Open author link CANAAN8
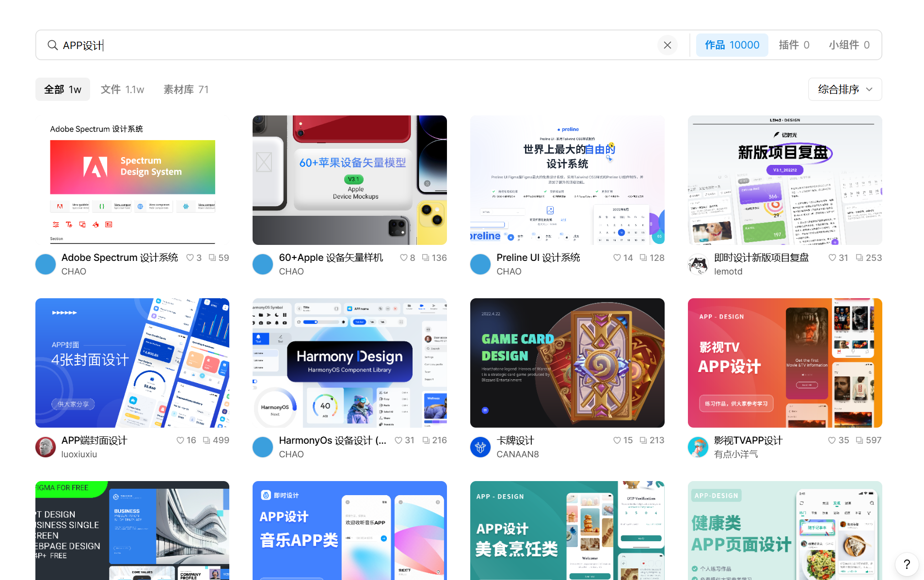Screen dimensions: 924x580 pos(517,454)
